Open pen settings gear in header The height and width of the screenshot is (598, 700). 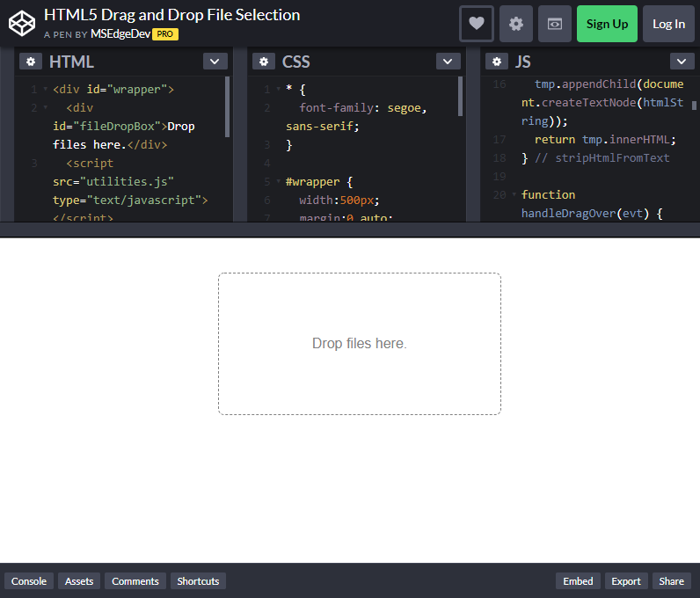click(515, 24)
